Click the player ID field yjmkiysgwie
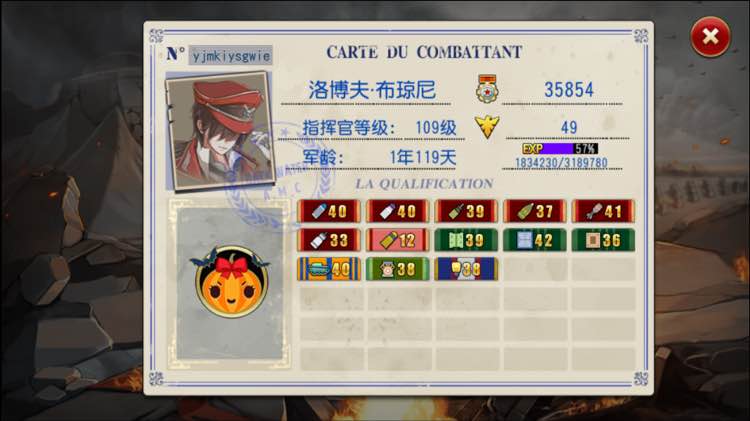Viewport: 750px width, 421px height. [x=231, y=56]
